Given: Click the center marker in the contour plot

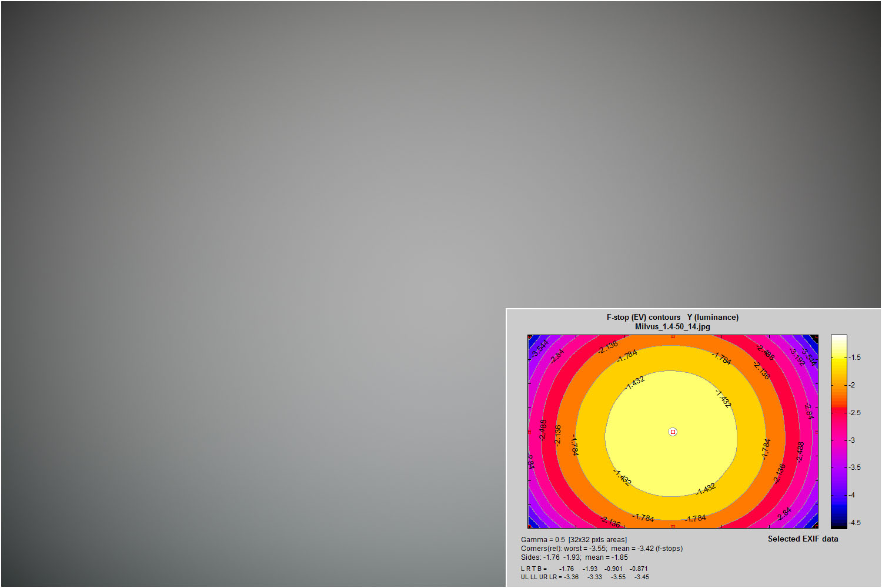Looking at the screenshot, I should point(673,432).
